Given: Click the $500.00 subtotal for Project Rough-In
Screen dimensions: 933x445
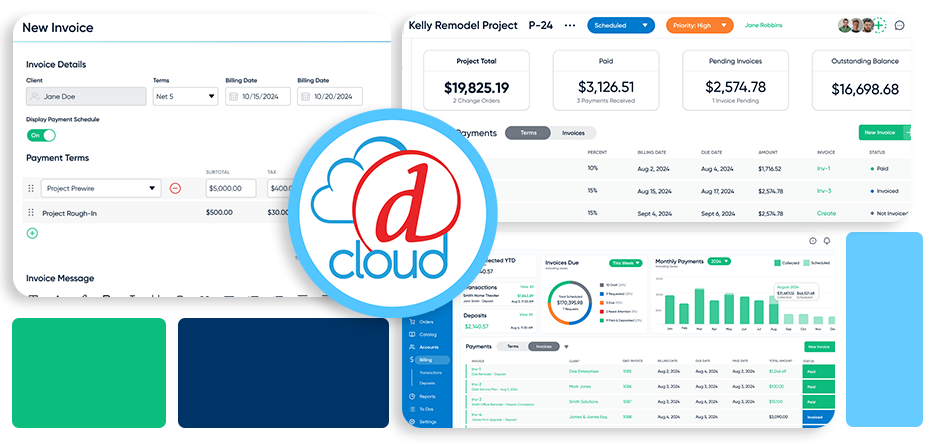Looking at the screenshot, I should [219, 212].
